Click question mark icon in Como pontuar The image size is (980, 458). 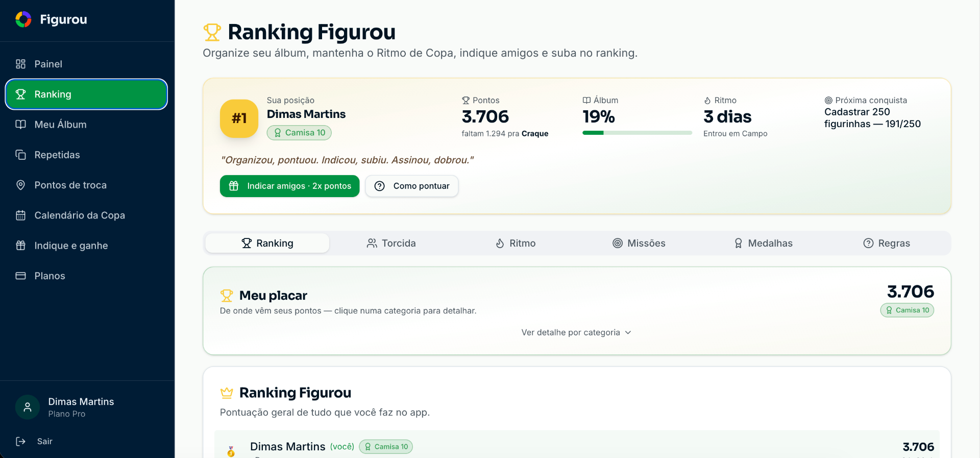pos(380,186)
